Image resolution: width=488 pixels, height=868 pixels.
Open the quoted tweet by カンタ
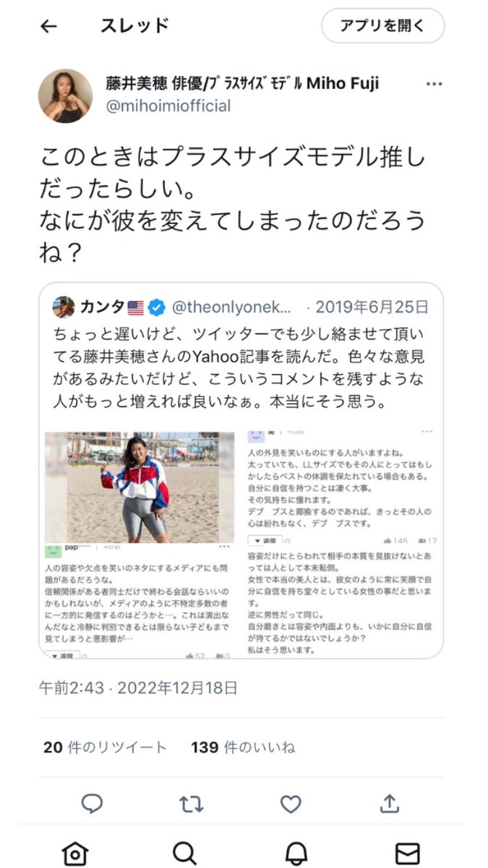click(x=241, y=470)
